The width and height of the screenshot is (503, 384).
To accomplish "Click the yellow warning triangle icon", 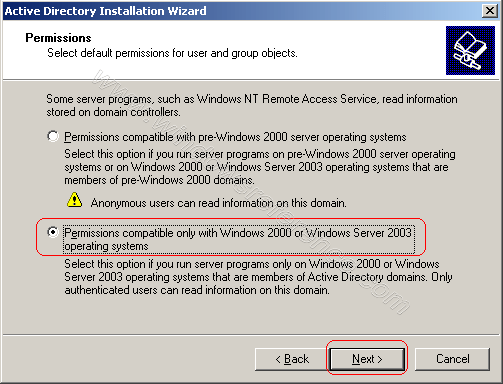I will pos(74,200).
